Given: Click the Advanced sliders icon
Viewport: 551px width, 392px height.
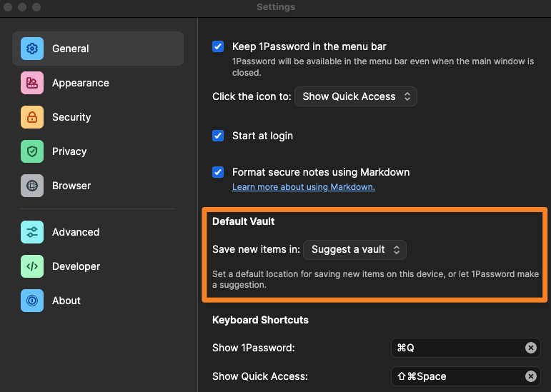Looking at the screenshot, I should (x=32, y=232).
